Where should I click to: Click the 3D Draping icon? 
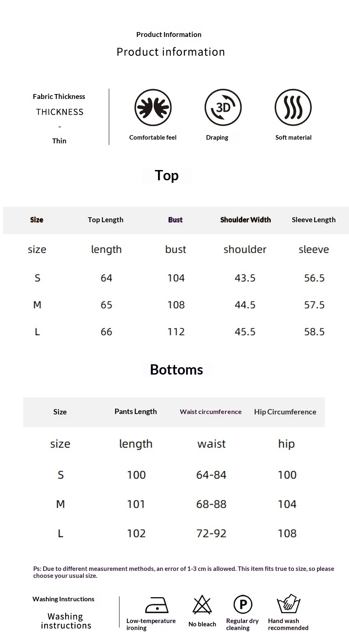tap(223, 108)
